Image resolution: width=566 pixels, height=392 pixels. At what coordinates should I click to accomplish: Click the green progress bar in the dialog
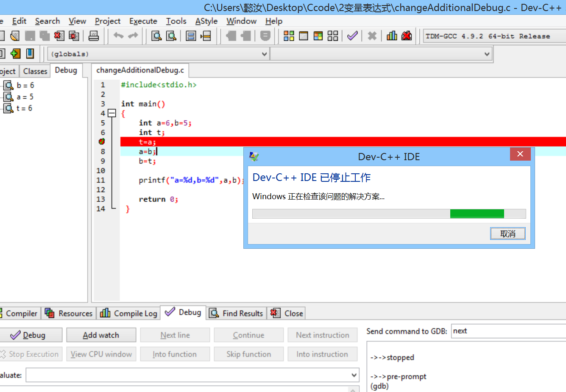coord(477,214)
